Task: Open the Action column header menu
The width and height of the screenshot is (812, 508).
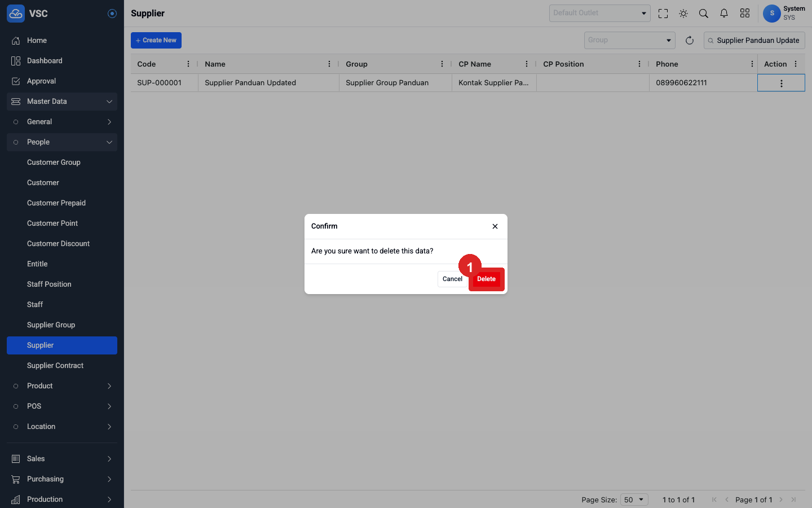Action: (796, 64)
